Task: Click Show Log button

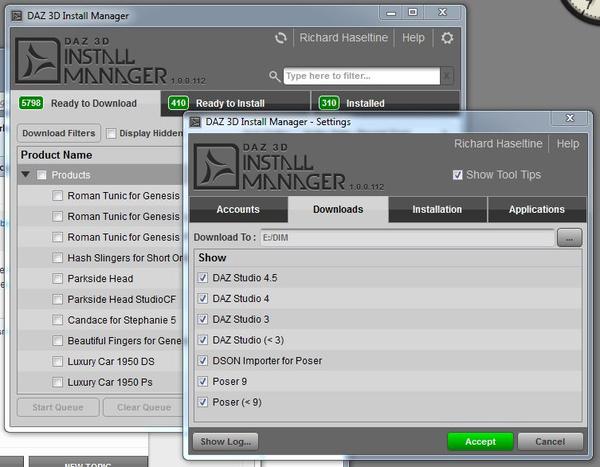Action: point(225,442)
